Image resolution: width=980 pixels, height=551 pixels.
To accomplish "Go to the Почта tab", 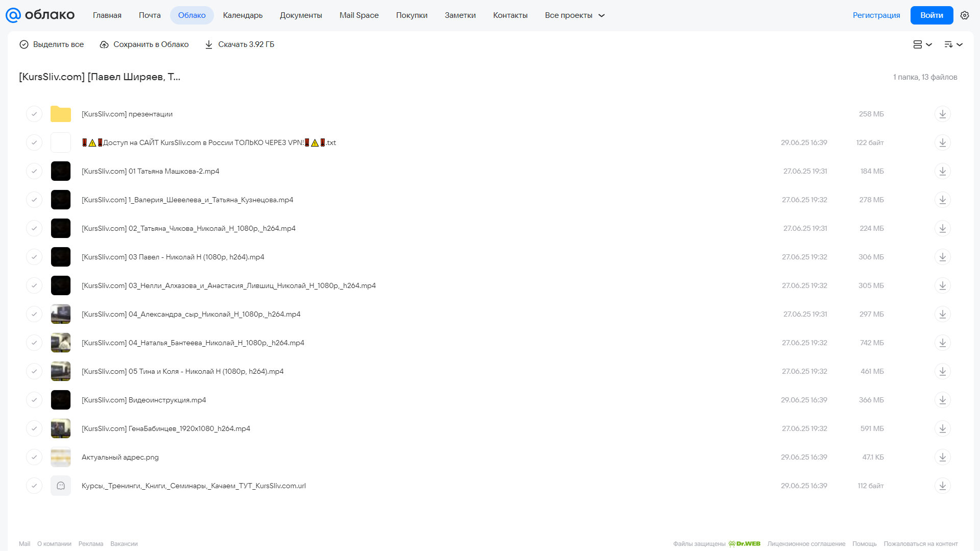I will tap(150, 15).
